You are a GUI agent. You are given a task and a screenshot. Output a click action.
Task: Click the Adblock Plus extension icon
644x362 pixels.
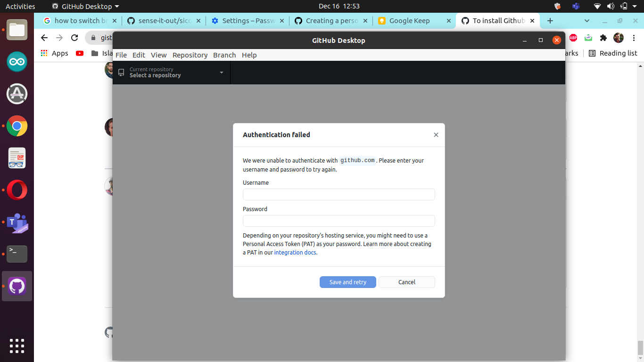(x=573, y=38)
